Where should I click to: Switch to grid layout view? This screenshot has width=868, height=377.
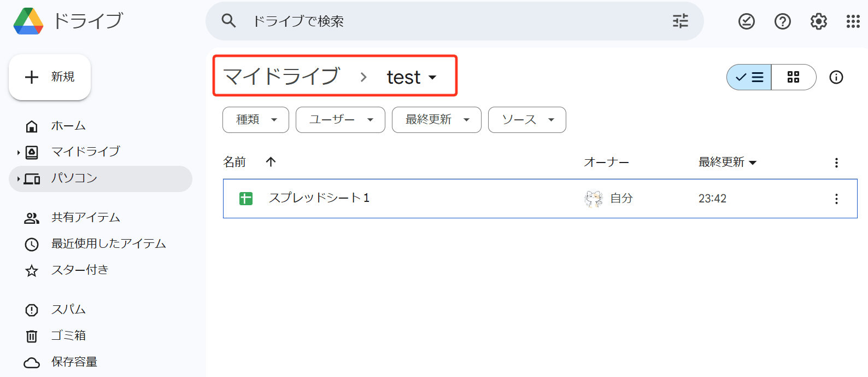pyautogui.click(x=794, y=77)
